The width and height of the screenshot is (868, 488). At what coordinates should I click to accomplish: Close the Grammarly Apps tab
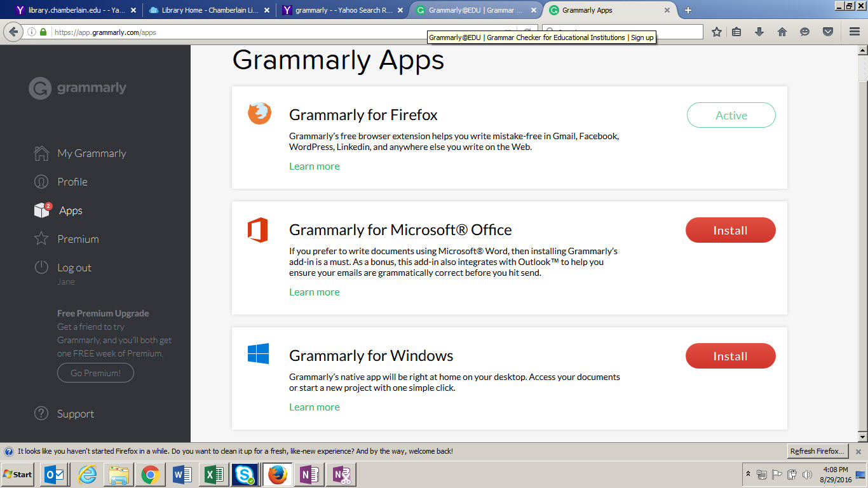pos(667,10)
